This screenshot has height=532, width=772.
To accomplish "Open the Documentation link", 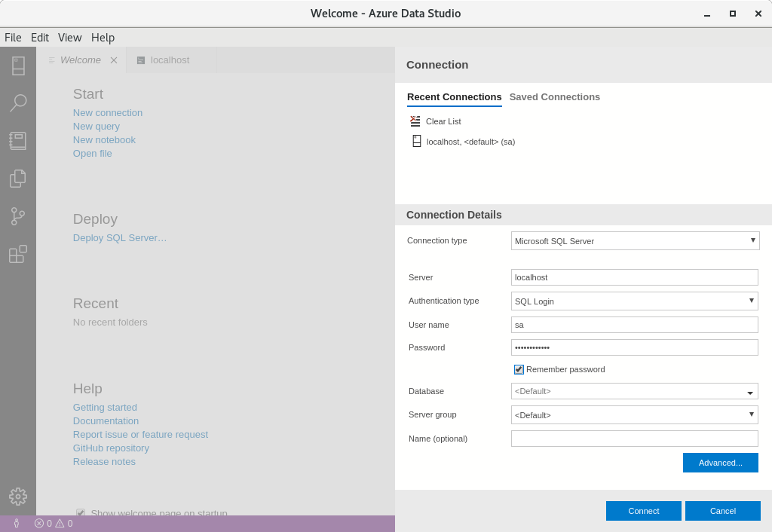I will 106,420.
